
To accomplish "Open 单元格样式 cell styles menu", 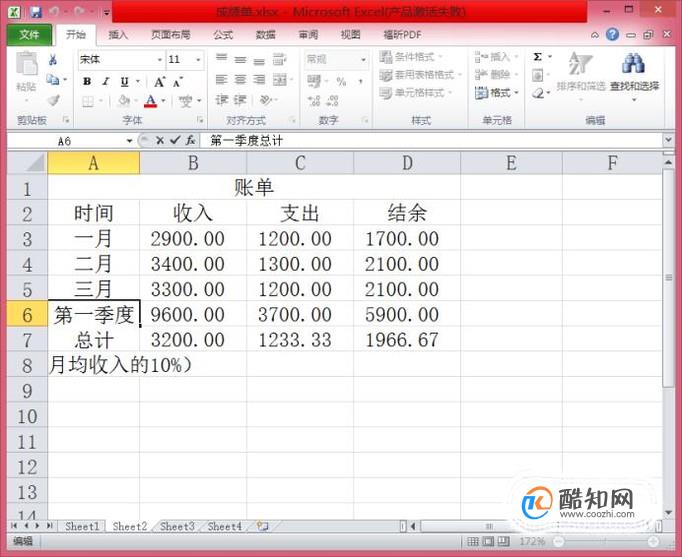I will [x=416, y=93].
